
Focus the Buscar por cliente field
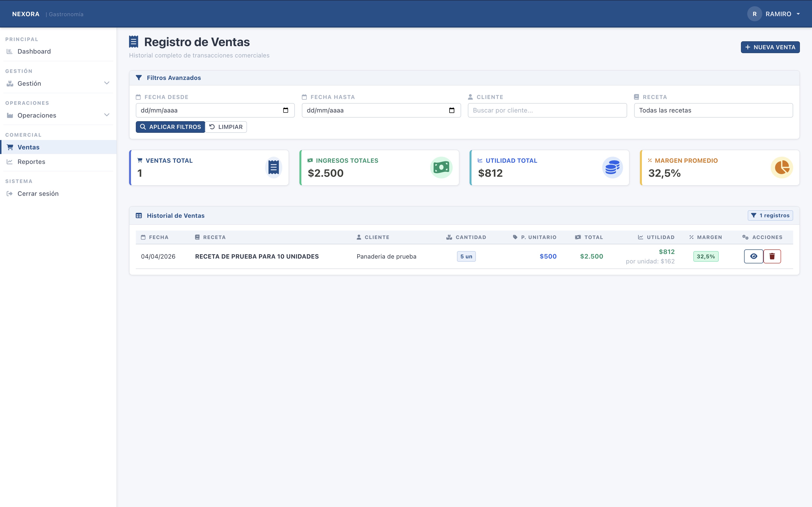(547, 110)
